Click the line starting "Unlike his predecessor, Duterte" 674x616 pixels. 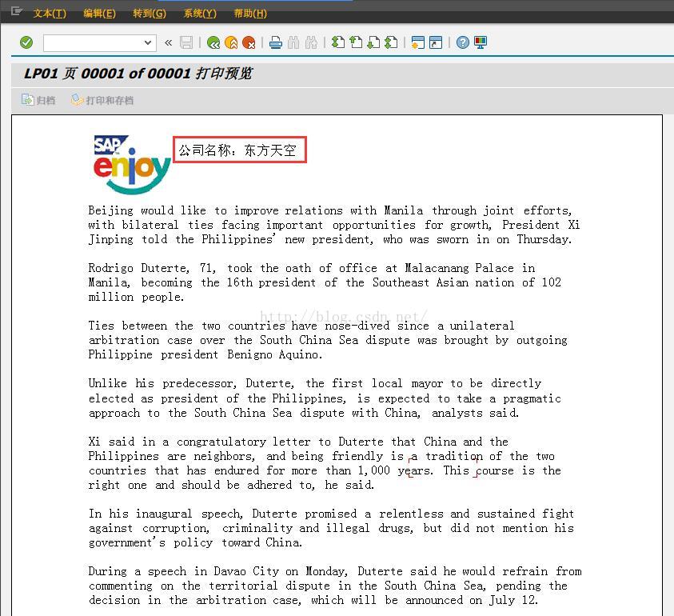315,384
